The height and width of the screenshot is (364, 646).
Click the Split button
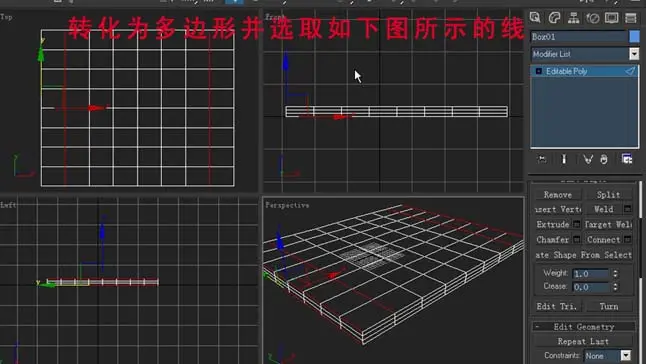click(x=608, y=194)
